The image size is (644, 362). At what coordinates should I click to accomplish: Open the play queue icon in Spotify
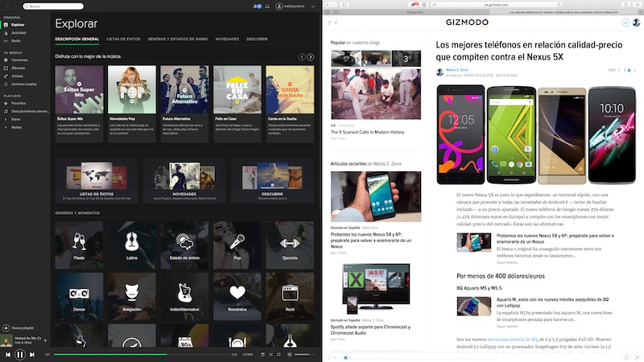[263, 354]
